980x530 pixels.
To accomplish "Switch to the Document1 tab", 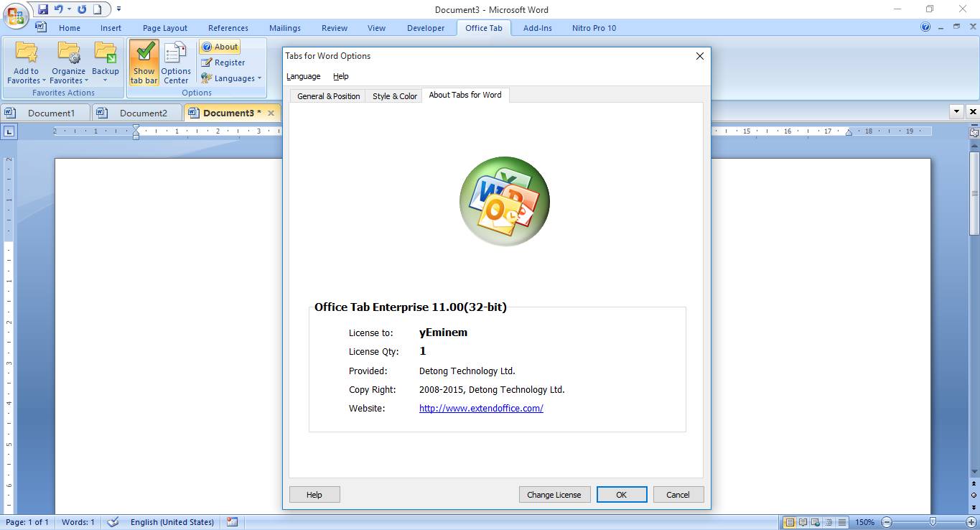I will coord(46,113).
